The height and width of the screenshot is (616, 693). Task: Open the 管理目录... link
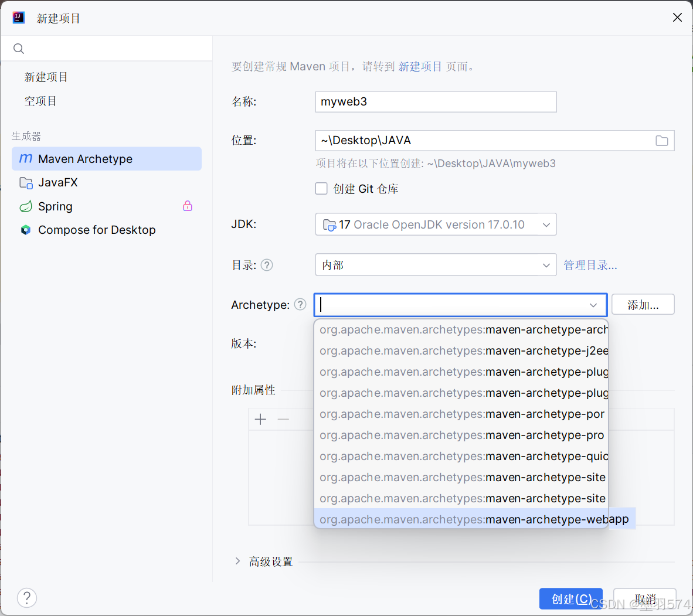click(x=590, y=265)
